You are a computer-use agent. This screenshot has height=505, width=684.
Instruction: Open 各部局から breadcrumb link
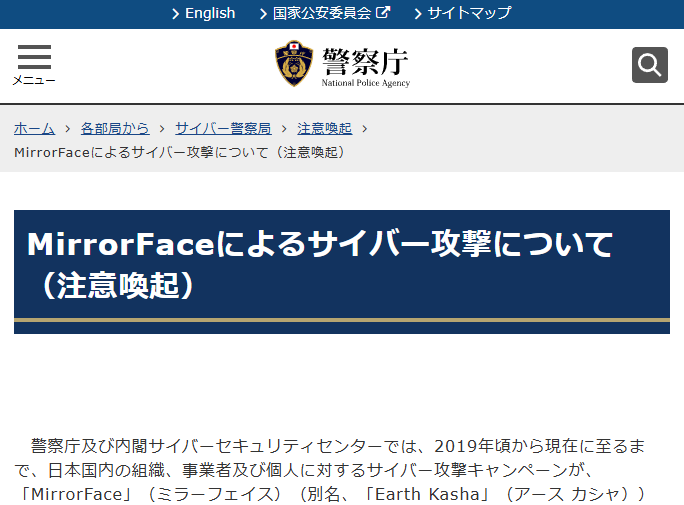click(115, 128)
